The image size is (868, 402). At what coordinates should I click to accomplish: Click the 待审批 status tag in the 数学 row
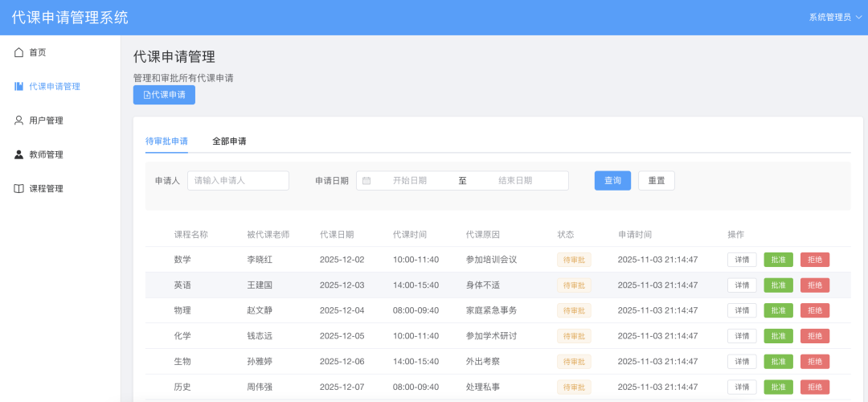pos(574,260)
